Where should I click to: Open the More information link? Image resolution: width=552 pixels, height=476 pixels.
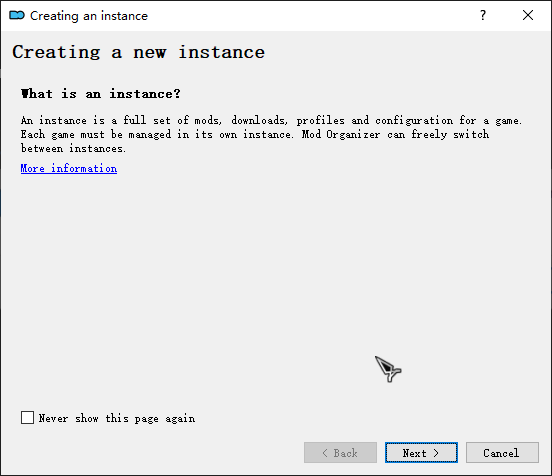point(69,168)
